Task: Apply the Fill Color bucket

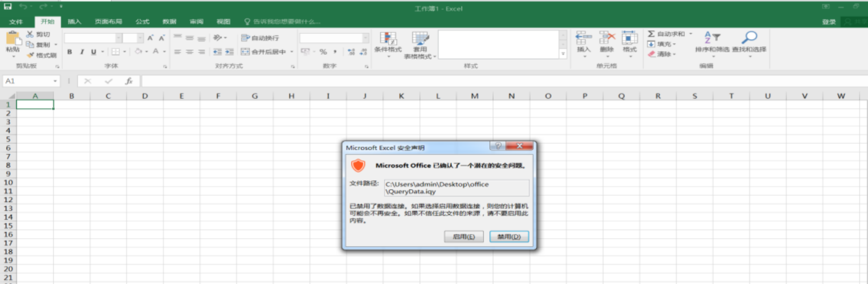Action: pos(138,51)
